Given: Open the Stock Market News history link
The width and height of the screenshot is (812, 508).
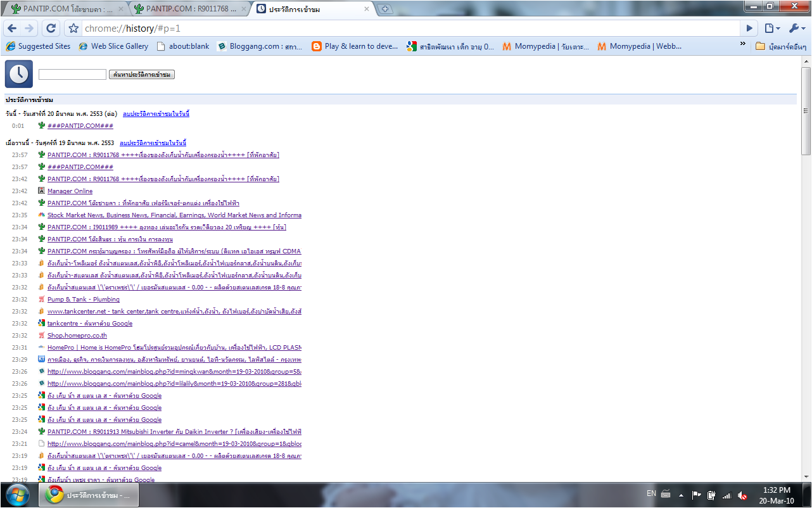Looking at the screenshot, I should 174,215.
